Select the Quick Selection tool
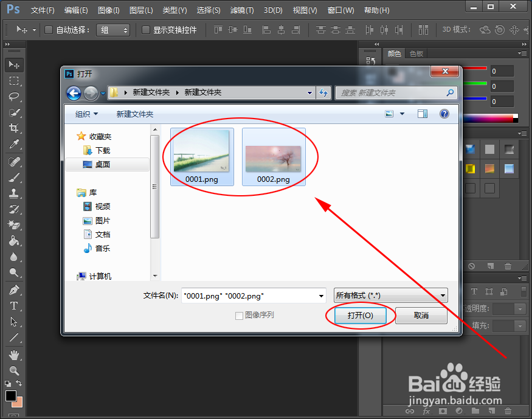The image size is (532, 419). point(14,113)
